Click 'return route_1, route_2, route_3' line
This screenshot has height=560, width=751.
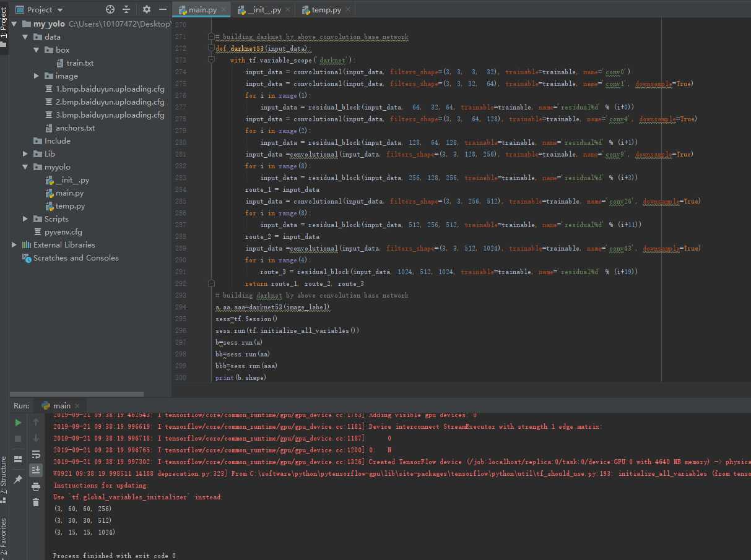304,283
